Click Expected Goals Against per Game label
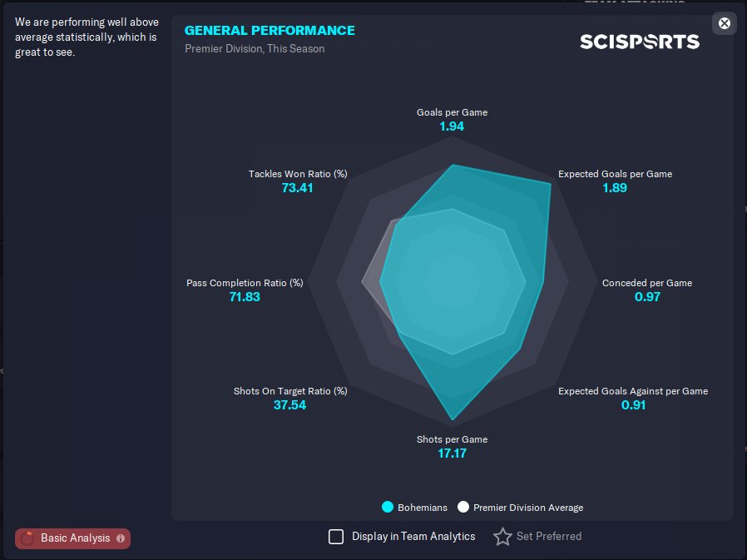747x560 pixels. tap(633, 391)
